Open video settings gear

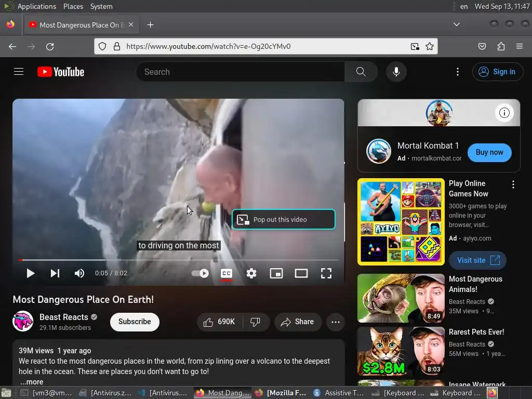coord(251,273)
